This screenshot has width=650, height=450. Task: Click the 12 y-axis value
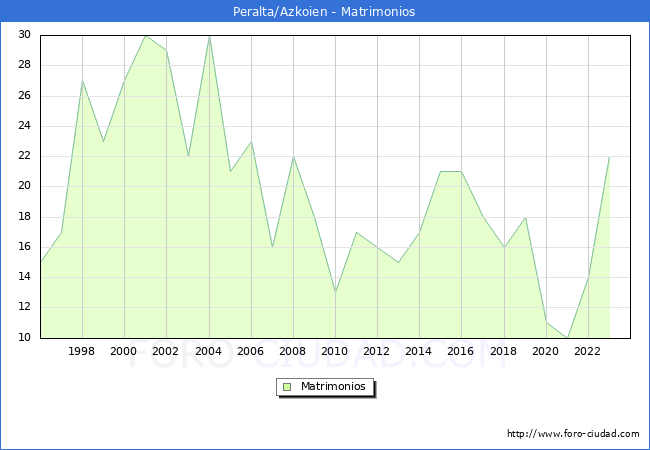click(24, 307)
